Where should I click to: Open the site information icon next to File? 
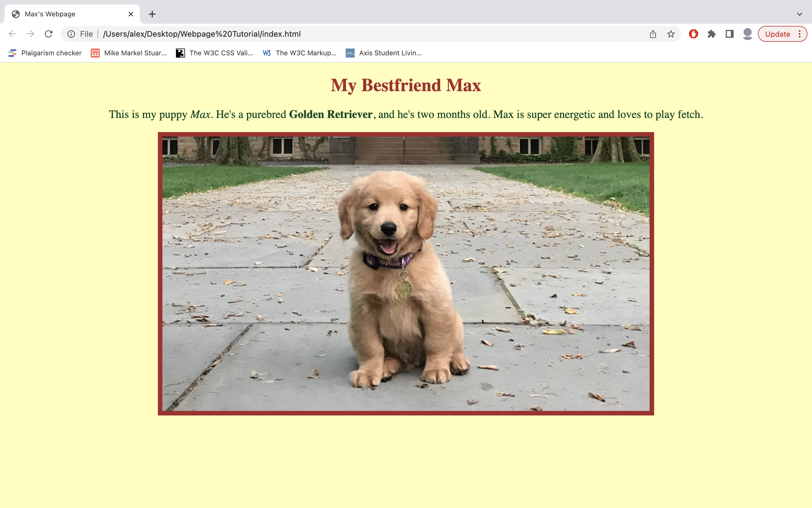71,34
